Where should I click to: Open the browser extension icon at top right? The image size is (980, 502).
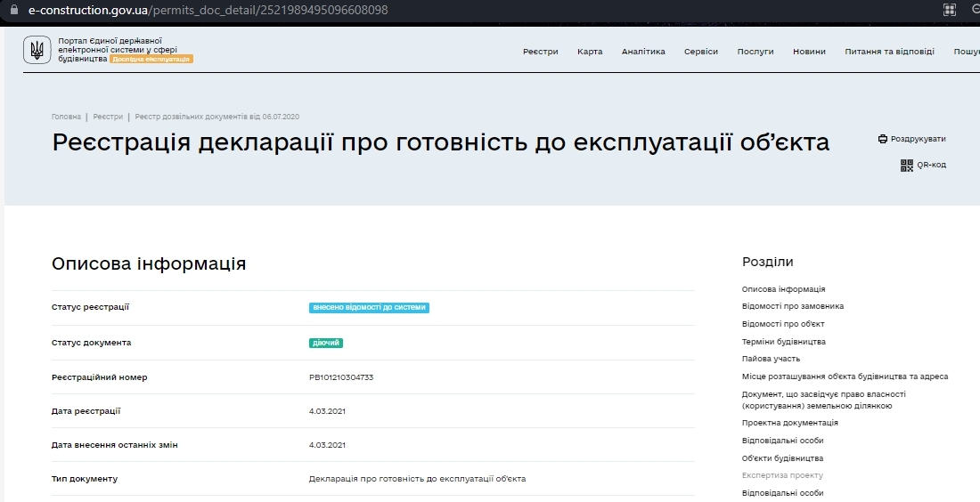(950, 10)
